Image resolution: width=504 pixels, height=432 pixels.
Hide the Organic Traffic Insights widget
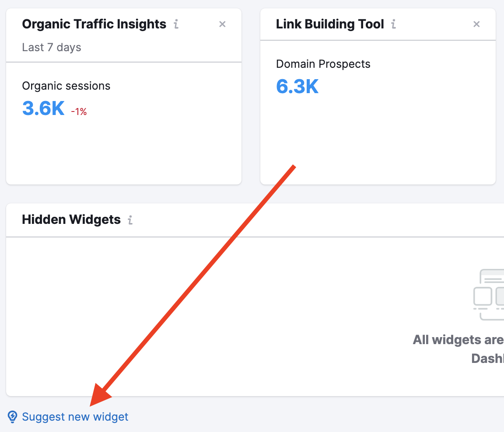coord(222,24)
